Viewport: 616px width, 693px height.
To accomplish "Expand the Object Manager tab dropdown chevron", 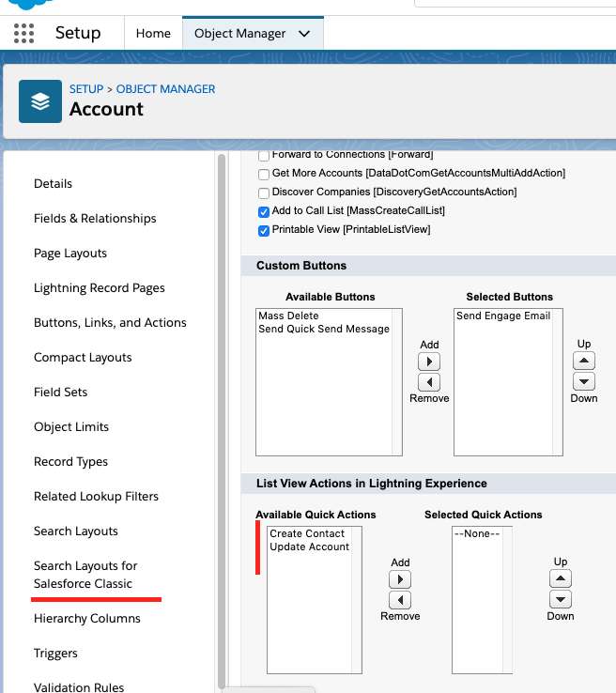I will click(304, 34).
